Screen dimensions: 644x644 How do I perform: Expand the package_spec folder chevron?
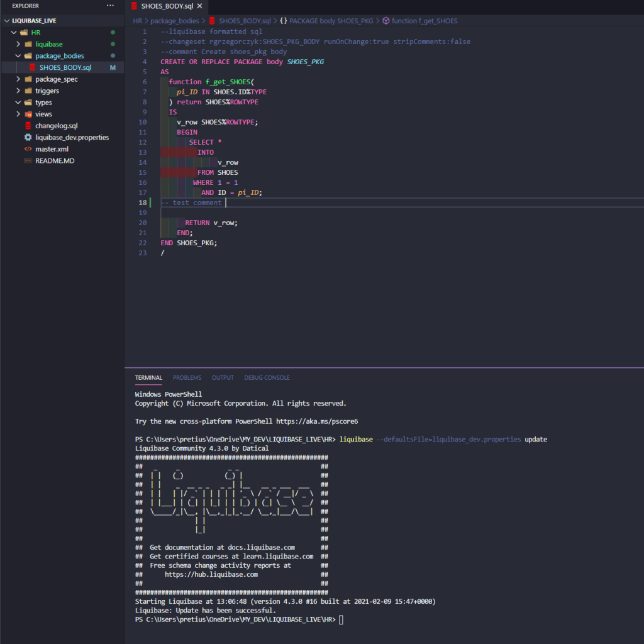click(18, 79)
